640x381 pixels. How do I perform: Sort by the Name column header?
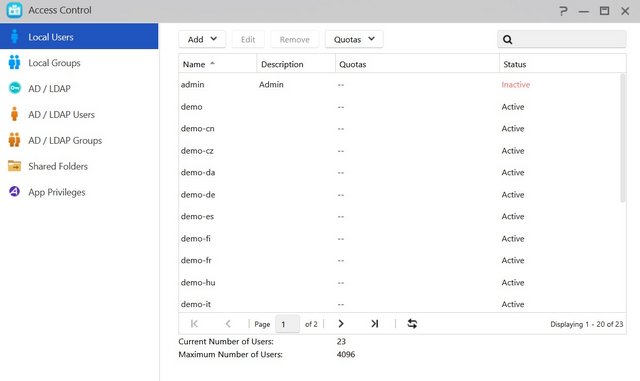click(218, 64)
